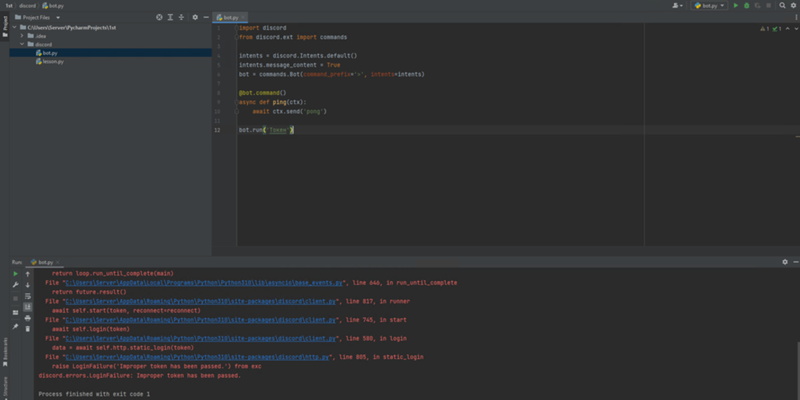Toggle the Project tool window sidebar tab
The width and height of the screenshot is (800, 400).
(4, 24)
